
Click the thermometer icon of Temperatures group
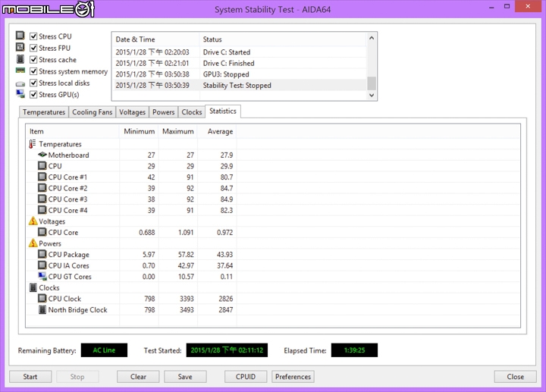click(x=33, y=144)
